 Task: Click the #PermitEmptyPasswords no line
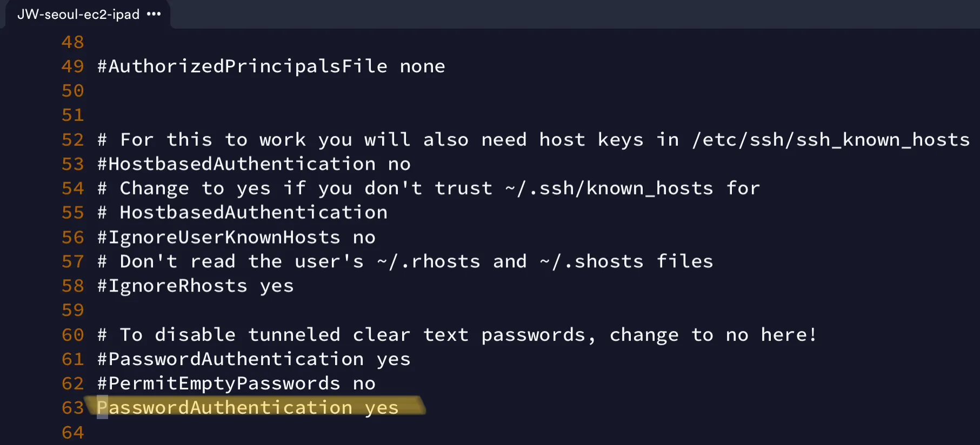click(236, 383)
